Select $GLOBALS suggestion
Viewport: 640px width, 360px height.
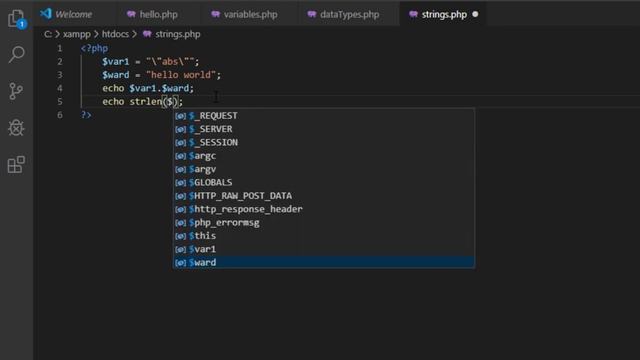click(324, 182)
